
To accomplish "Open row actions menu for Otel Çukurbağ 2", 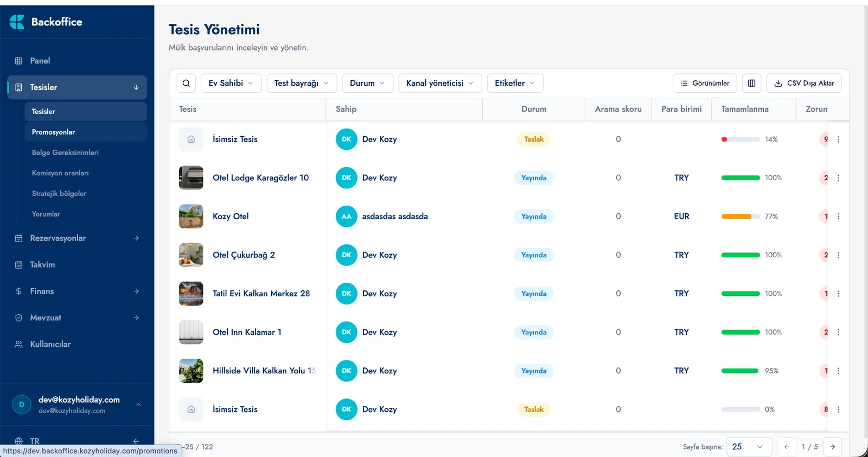I will click(838, 255).
